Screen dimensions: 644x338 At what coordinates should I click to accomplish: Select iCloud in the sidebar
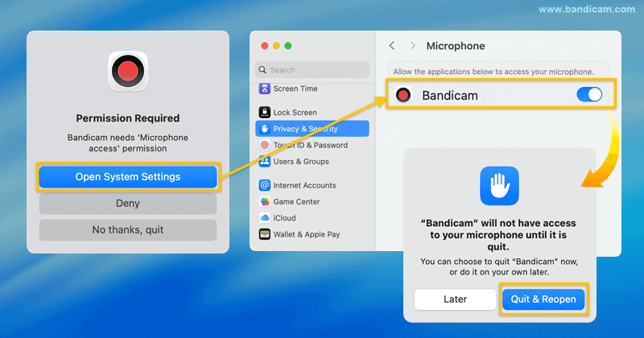point(283,218)
